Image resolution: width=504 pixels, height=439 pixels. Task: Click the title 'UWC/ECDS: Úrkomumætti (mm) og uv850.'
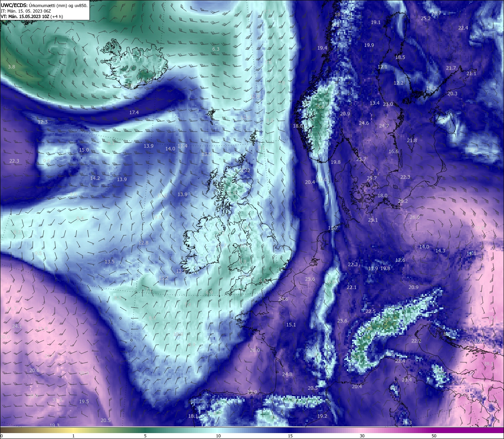(x=44, y=5)
